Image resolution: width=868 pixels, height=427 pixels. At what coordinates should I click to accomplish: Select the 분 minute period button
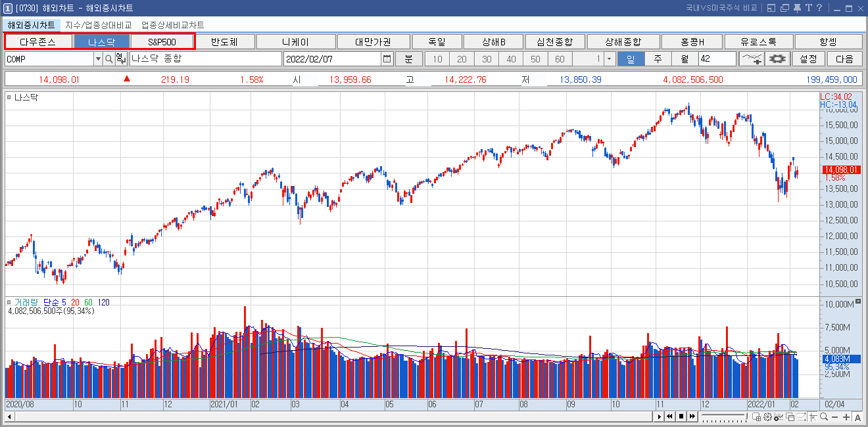(x=408, y=59)
